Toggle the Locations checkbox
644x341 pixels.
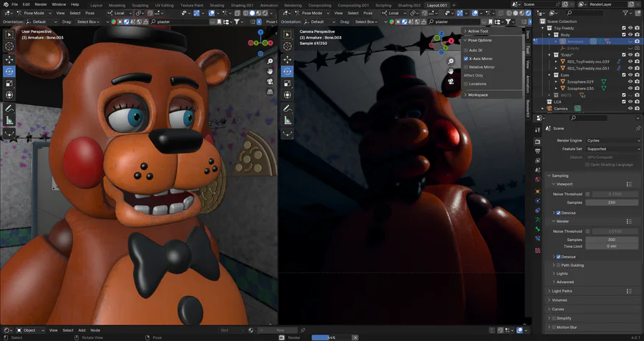(466, 84)
